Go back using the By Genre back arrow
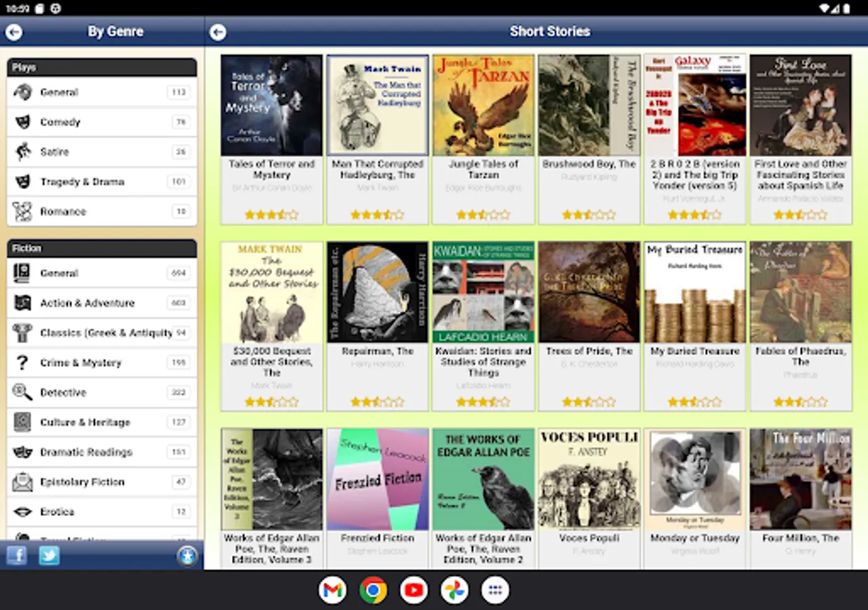Image resolution: width=868 pixels, height=610 pixels. point(14,32)
